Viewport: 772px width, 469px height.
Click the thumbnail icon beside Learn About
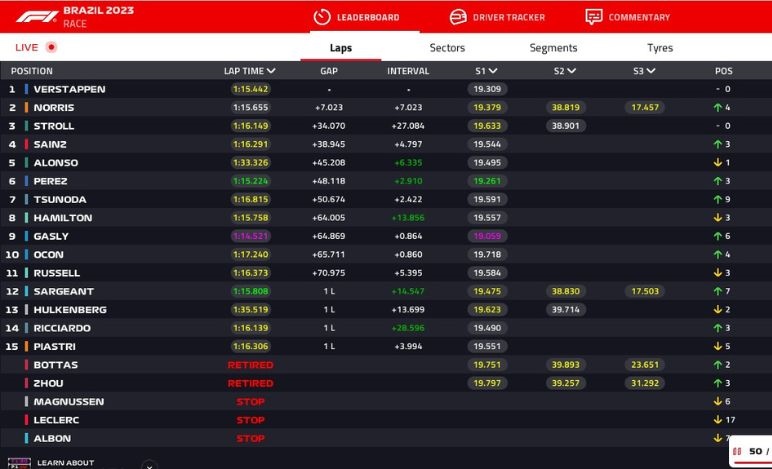[18, 464]
